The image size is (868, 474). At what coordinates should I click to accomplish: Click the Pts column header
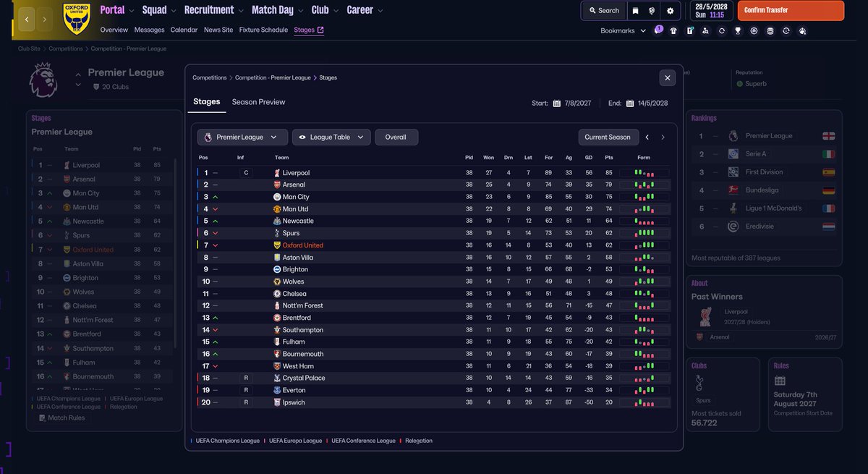point(609,158)
